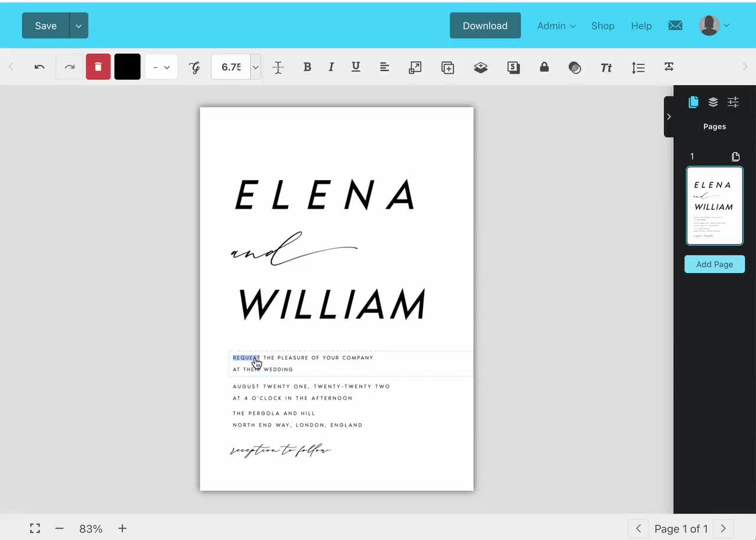The height and width of the screenshot is (540, 756).
Task: Select the WILLIAM heading text
Action: (332, 304)
